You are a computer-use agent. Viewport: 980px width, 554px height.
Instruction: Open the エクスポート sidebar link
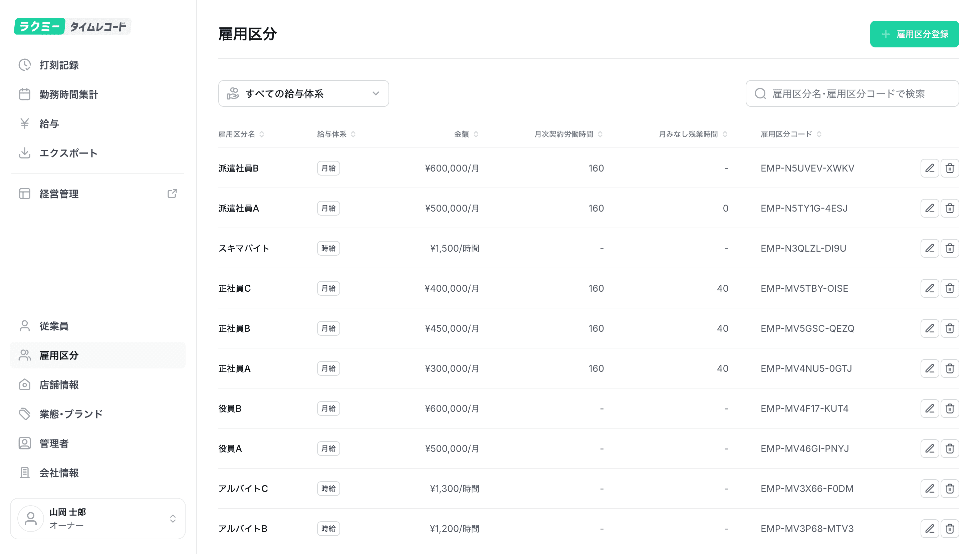click(x=68, y=153)
